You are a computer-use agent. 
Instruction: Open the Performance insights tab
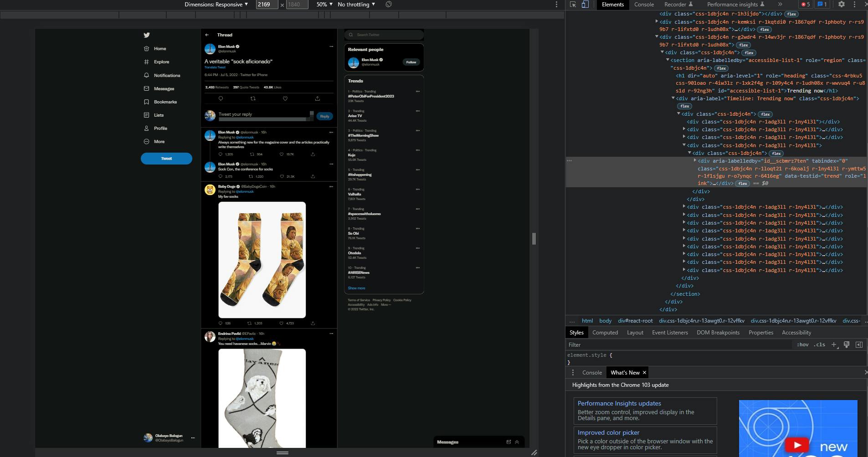[736, 4]
